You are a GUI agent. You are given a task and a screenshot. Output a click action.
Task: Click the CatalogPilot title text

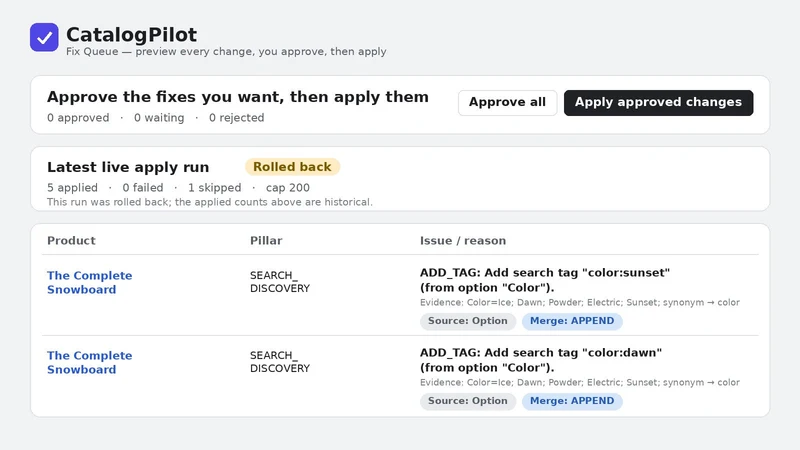[x=131, y=35]
